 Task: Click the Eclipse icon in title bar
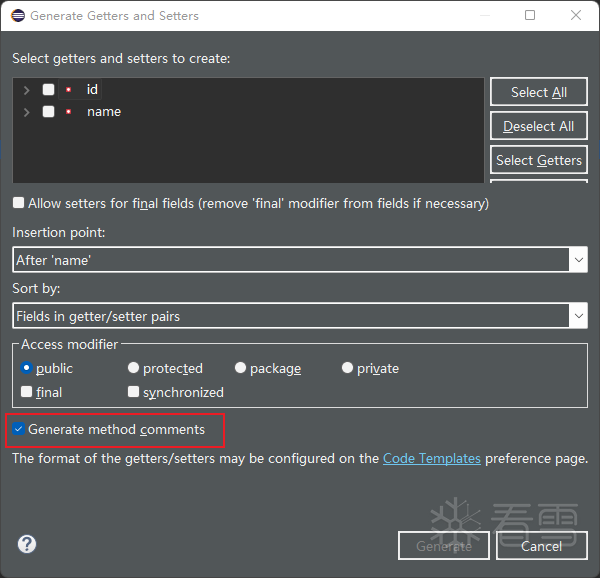tap(16, 16)
